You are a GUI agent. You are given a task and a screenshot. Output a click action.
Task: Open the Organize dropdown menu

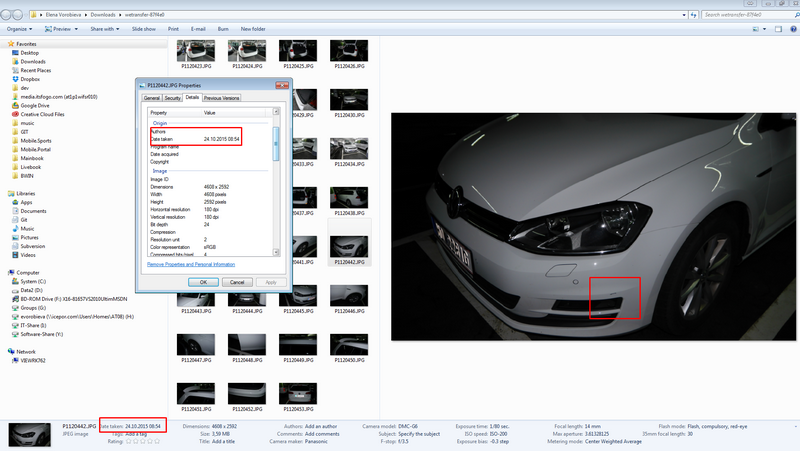(x=19, y=29)
